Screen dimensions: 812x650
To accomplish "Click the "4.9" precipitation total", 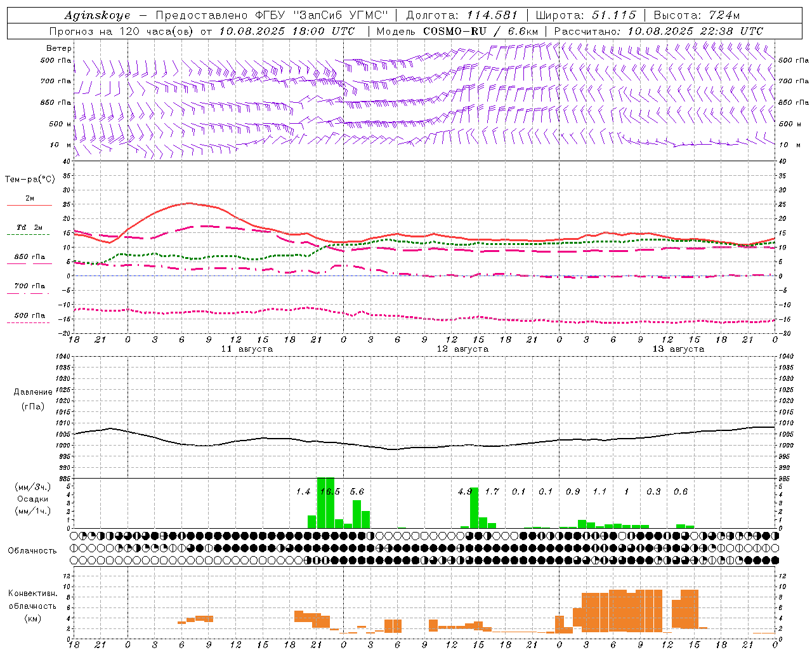I will click(465, 492).
